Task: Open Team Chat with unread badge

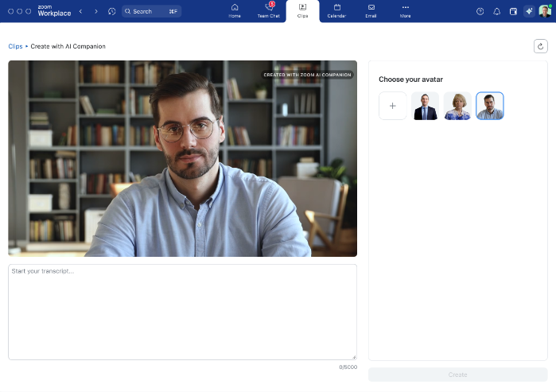Action: point(268,10)
